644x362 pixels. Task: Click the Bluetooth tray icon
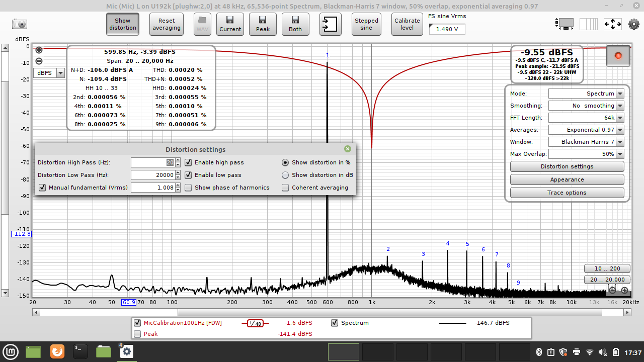click(x=538, y=352)
